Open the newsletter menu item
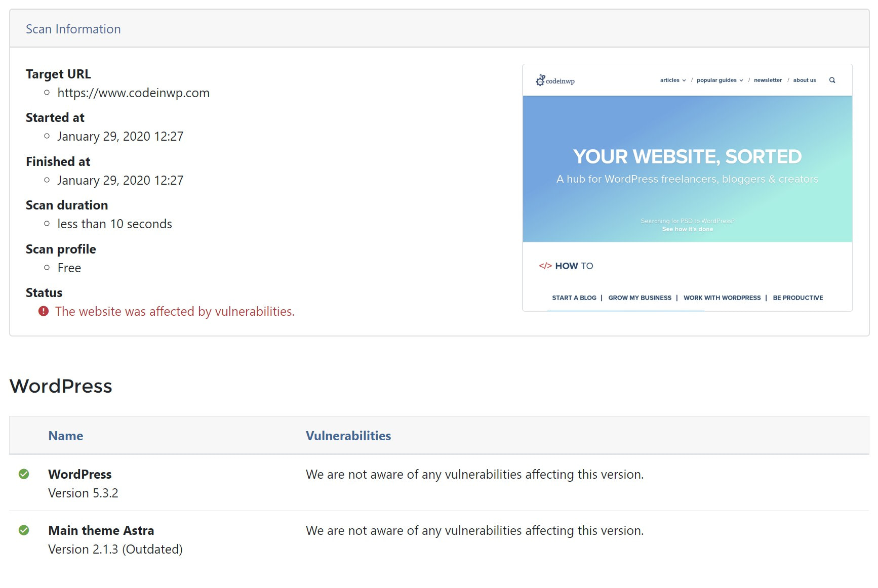The width and height of the screenshot is (878, 588). (x=768, y=80)
